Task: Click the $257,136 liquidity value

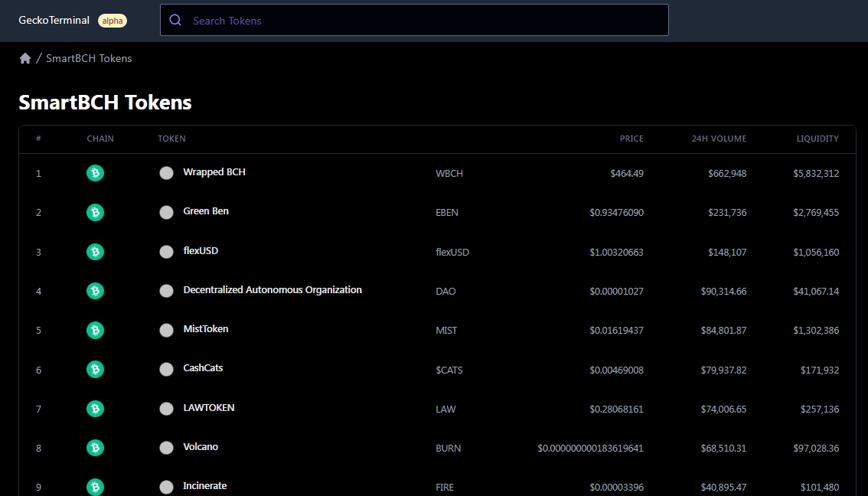Action: coord(820,409)
